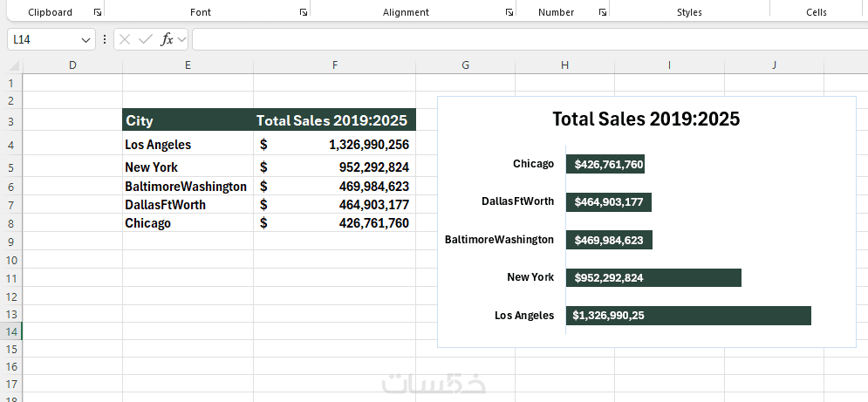Image resolution: width=868 pixels, height=402 pixels.
Task: Click the New York bar in chart
Action: coord(653,277)
